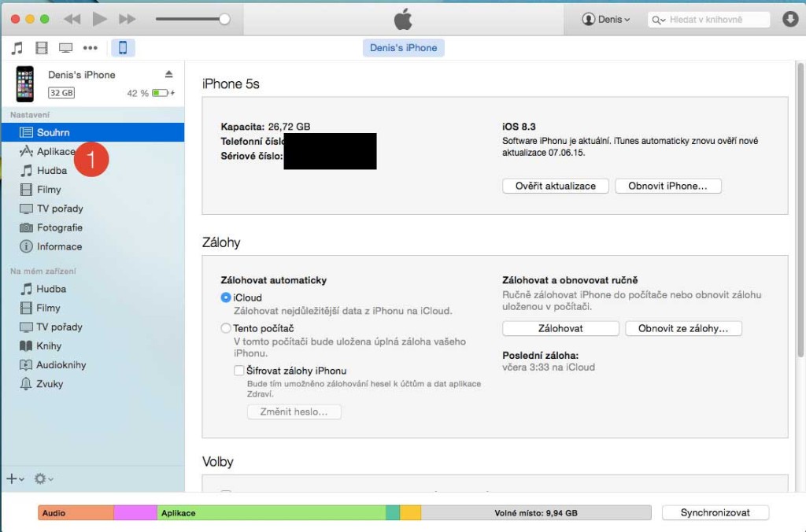Eject Denis's iPhone
Viewport: 806px width, 532px height.
pyautogui.click(x=168, y=75)
